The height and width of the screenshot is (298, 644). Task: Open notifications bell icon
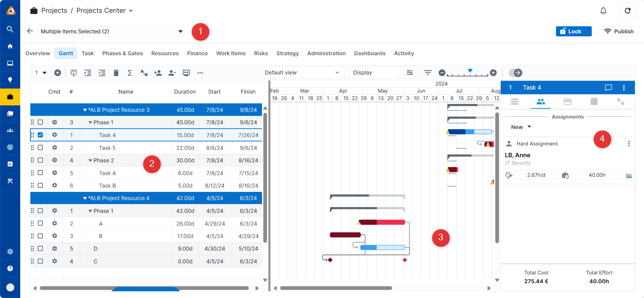[x=603, y=11]
